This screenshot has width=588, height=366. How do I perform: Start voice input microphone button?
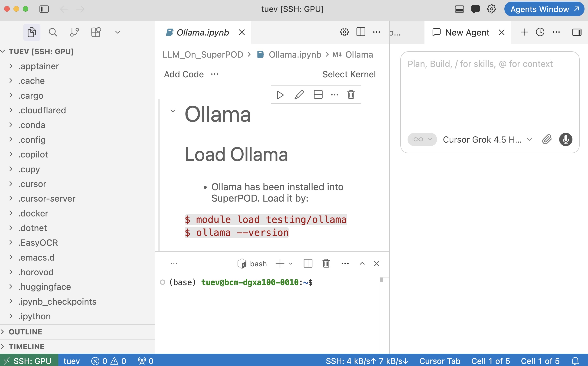point(566,139)
